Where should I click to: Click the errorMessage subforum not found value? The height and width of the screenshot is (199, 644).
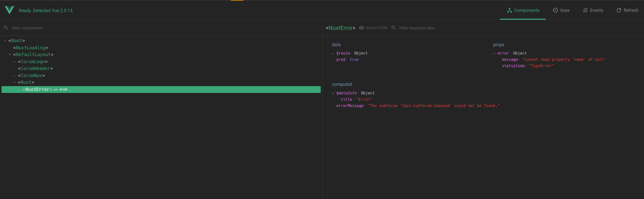point(434,106)
